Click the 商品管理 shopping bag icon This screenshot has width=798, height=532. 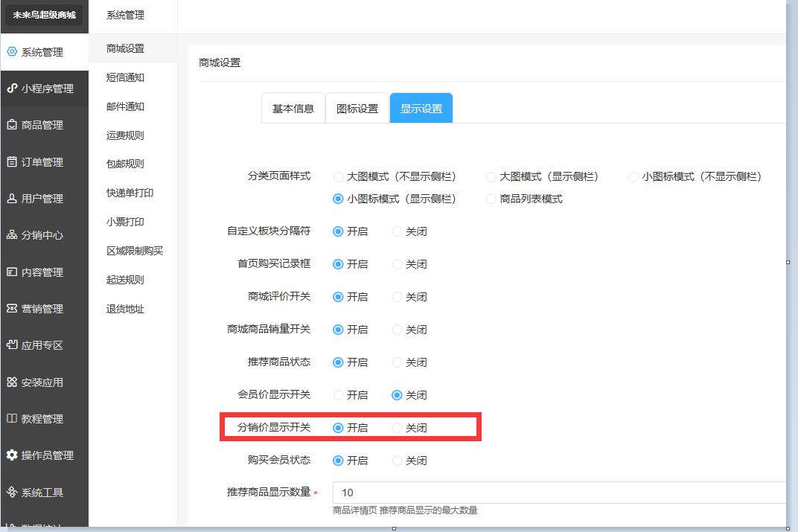coord(12,125)
